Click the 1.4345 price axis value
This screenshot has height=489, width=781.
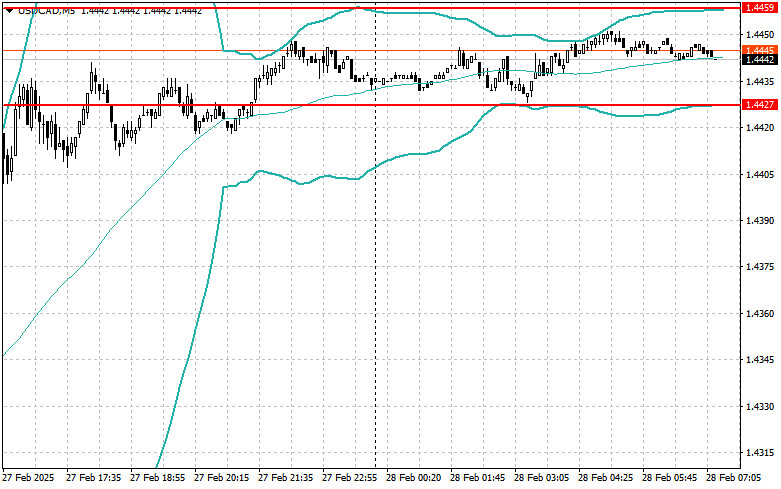click(760, 360)
